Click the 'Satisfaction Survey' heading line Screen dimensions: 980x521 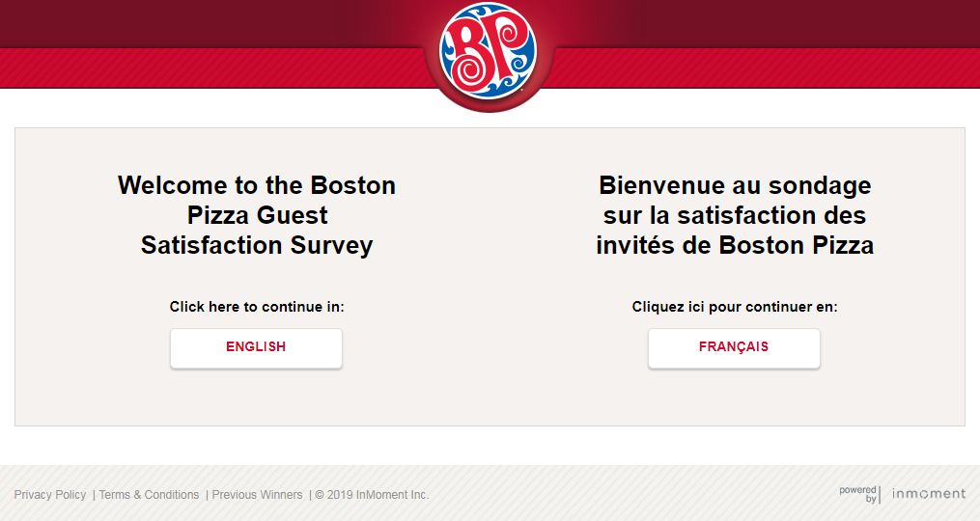tap(257, 245)
